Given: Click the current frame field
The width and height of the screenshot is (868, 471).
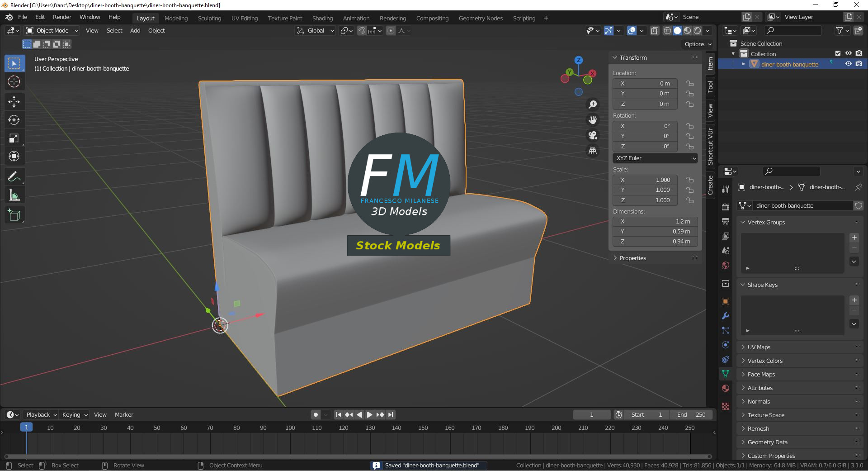Looking at the screenshot, I should pos(591,415).
